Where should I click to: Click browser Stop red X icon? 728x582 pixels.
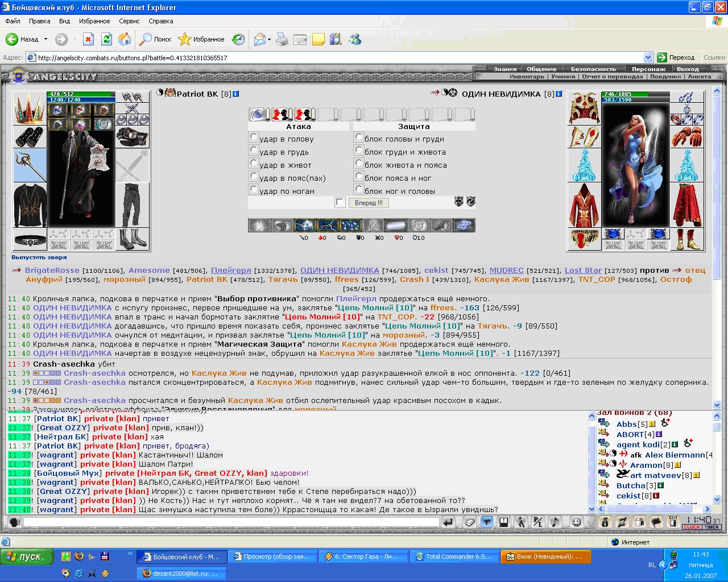pyautogui.click(x=88, y=39)
